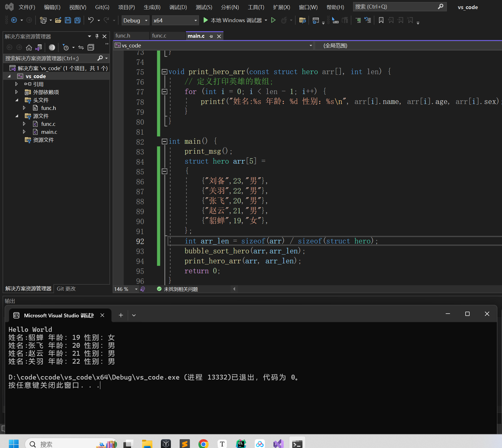Expand the 引用 references node

[16, 84]
